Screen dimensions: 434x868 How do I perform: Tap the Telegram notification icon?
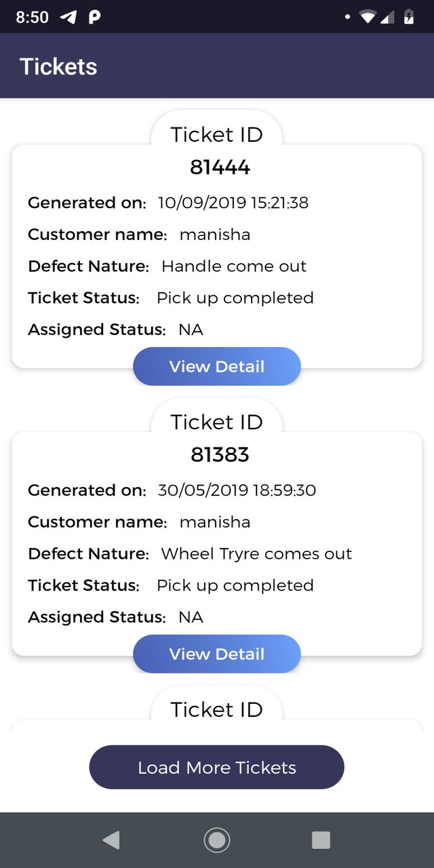(x=68, y=18)
